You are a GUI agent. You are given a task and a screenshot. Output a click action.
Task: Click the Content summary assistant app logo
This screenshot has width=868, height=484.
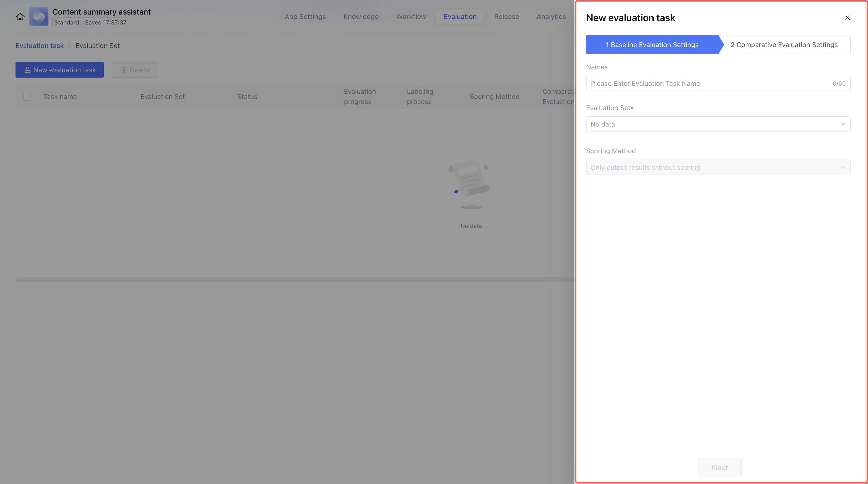tap(39, 16)
